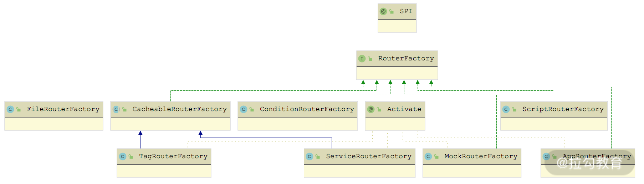The image size is (644, 184).
Task: Click the empty body of ServiceRouterFactory node
Action: click(x=359, y=171)
